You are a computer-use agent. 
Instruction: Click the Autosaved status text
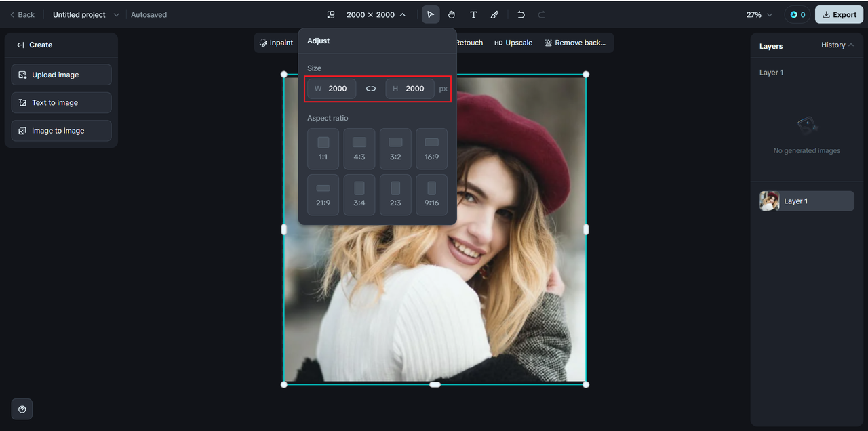click(x=149, y=14)
